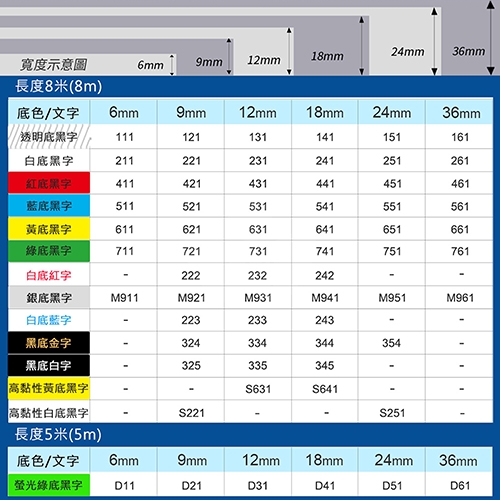The width and height of the screenshot is (500, 500).
Task: Select code 211 in white row
Action: coord(125,161)
